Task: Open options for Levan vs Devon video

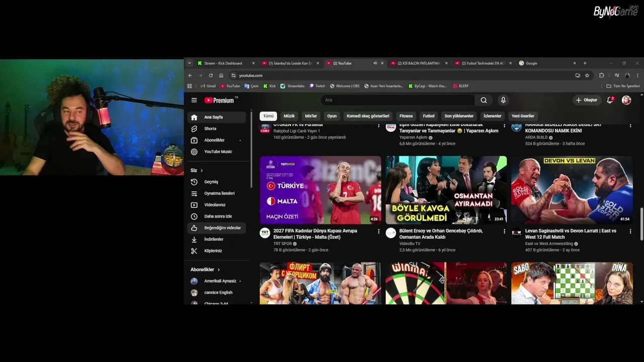Action: 630,231
